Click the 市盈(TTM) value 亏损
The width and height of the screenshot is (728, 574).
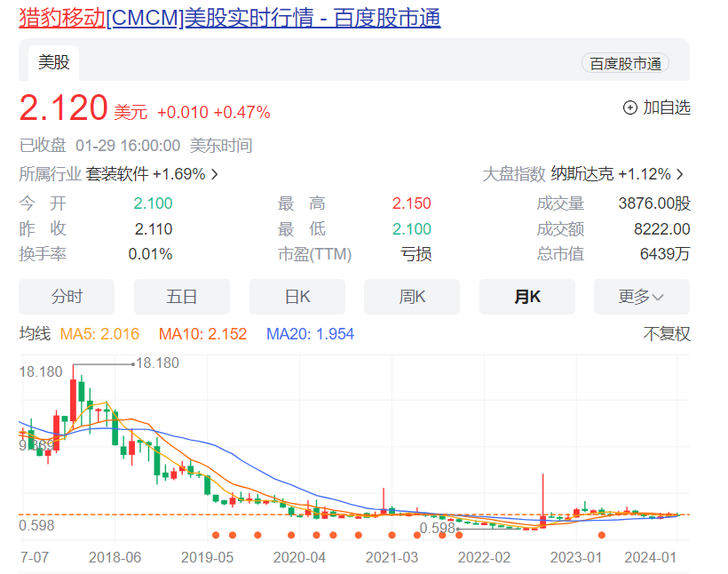416,254
